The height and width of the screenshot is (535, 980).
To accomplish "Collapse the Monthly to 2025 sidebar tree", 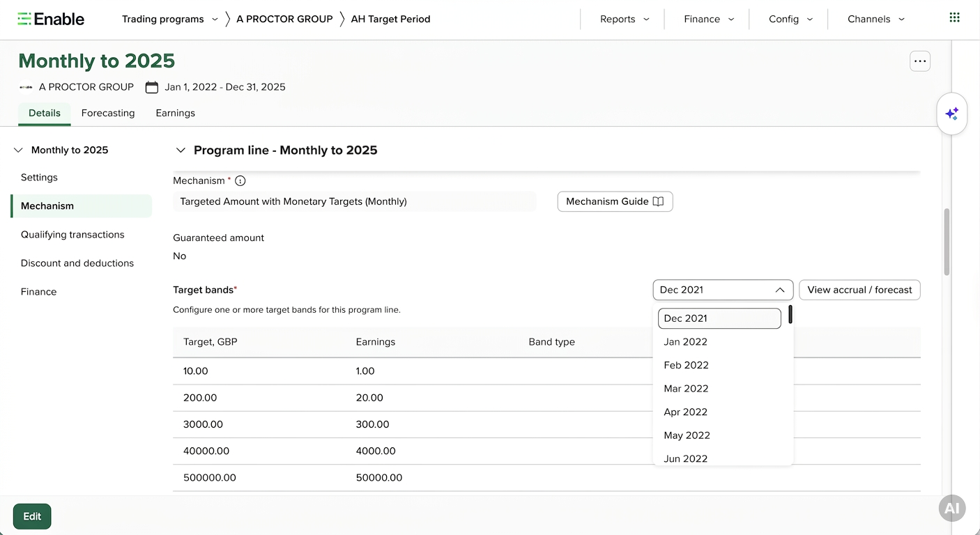I will (x=18, y=150).
